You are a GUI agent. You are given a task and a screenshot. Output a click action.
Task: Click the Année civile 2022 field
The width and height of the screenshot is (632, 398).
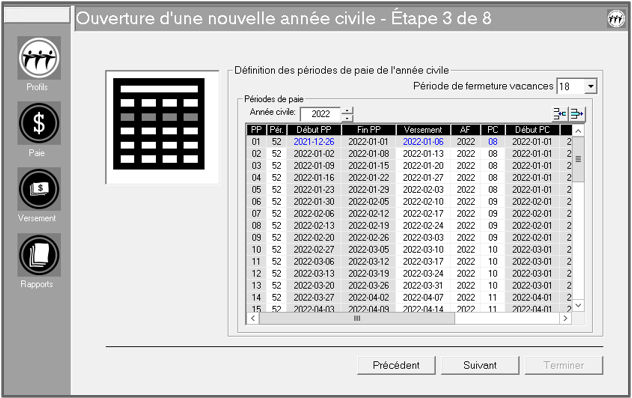pyautogui.click(x=321, y=114)
